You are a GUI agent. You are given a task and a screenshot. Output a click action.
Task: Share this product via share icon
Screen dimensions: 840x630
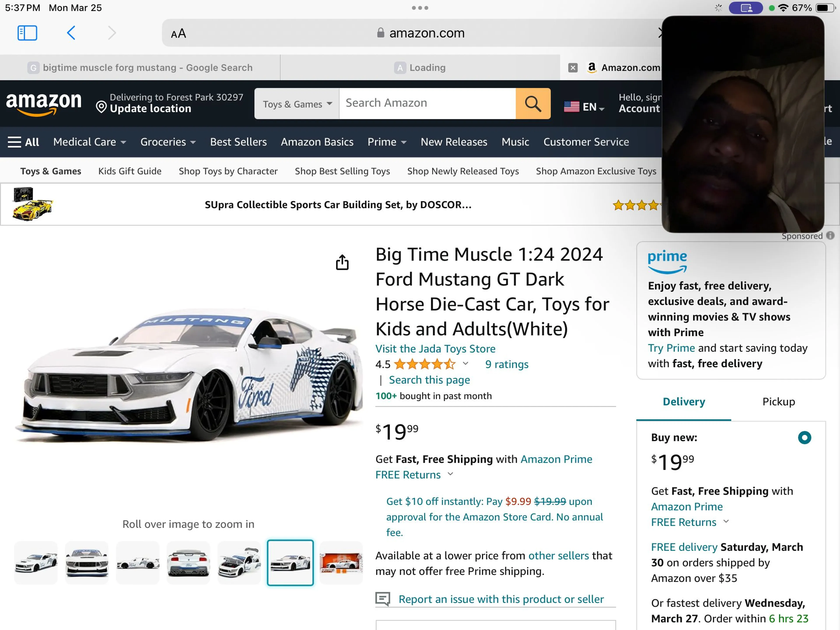pyautogui.click(x=342, y=262)
